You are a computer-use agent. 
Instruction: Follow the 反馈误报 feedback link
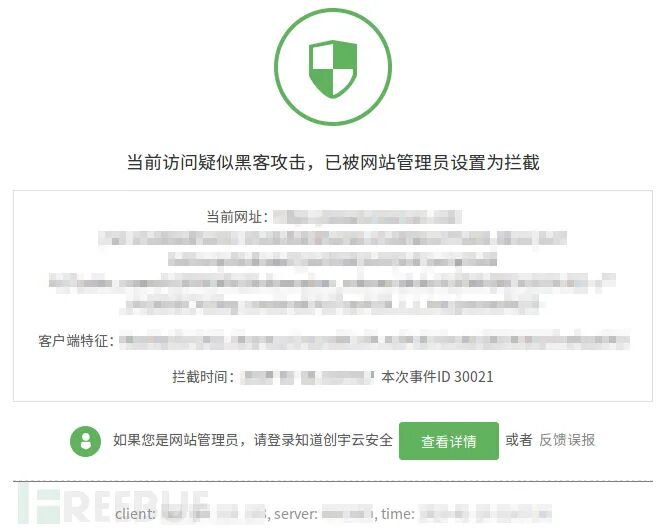pyautogui.click(x=567, y=440)
